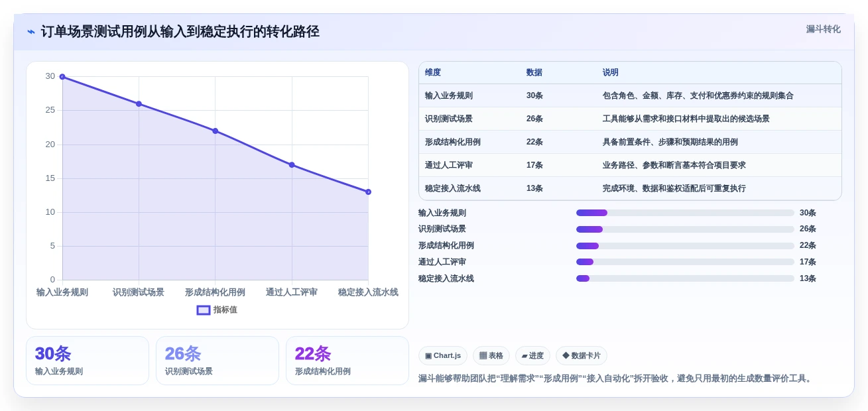This screenshot has width=868, height=411.
Task: Click the 漏斗转化 label in header
Action: pyautogui.click(x=823, y=29)
